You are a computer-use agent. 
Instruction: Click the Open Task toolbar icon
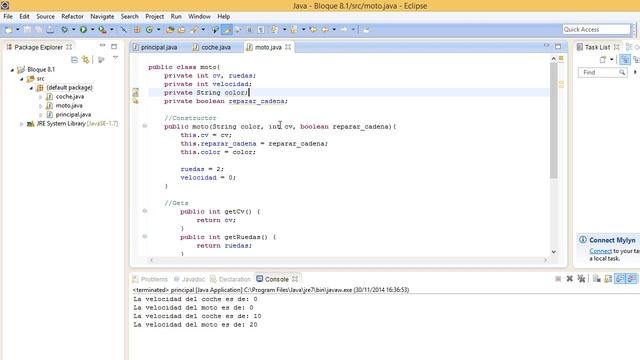pyautogui.click(x=181, y=30)
